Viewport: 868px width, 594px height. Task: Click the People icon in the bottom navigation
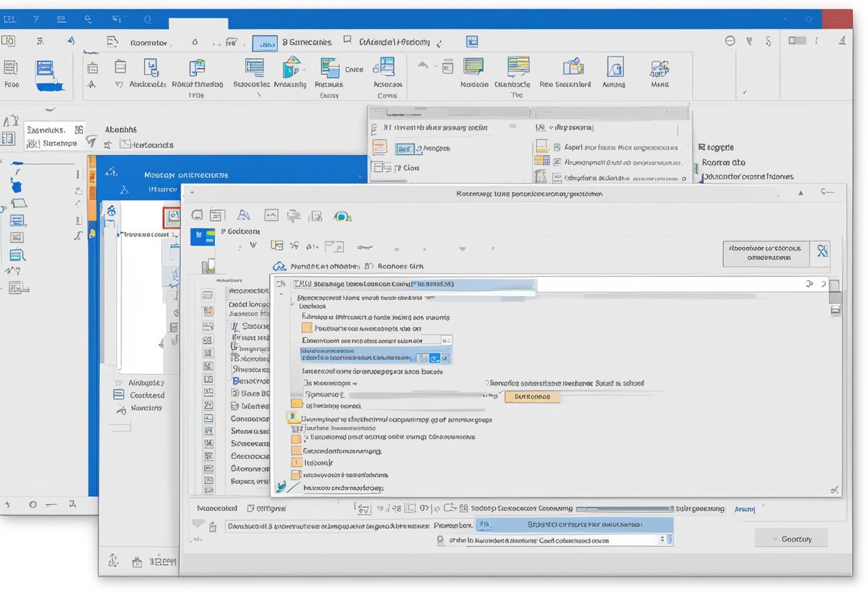coord(113,561)
